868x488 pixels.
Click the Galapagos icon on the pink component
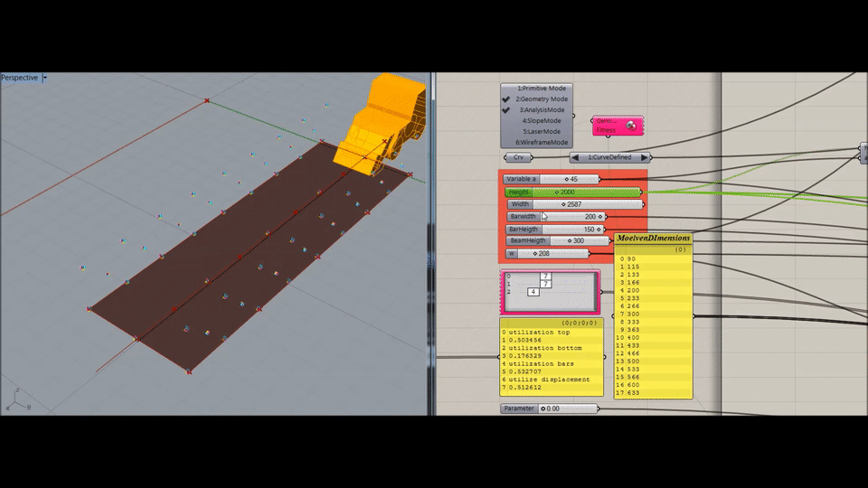(x=630, y=125)
